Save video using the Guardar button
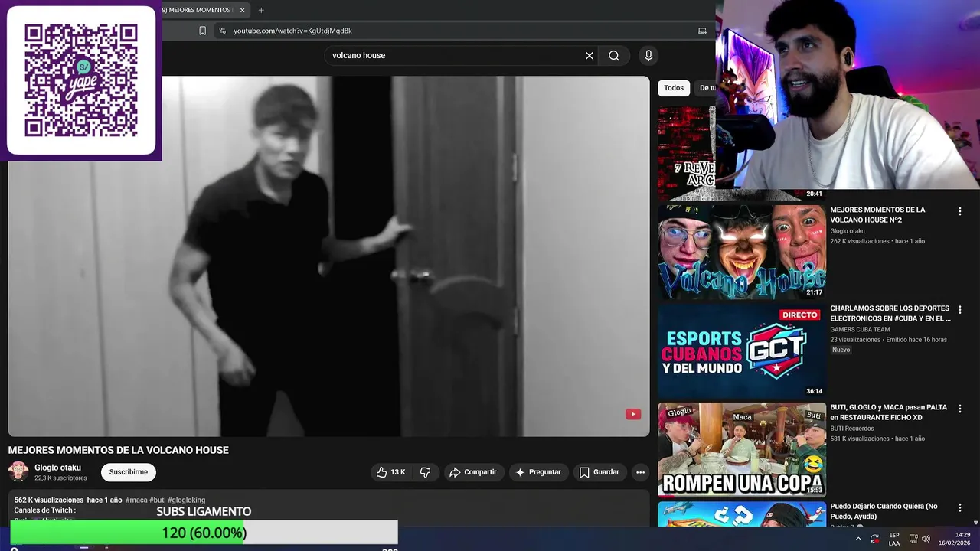Viewport: 980px width, 551px height. 599,472
